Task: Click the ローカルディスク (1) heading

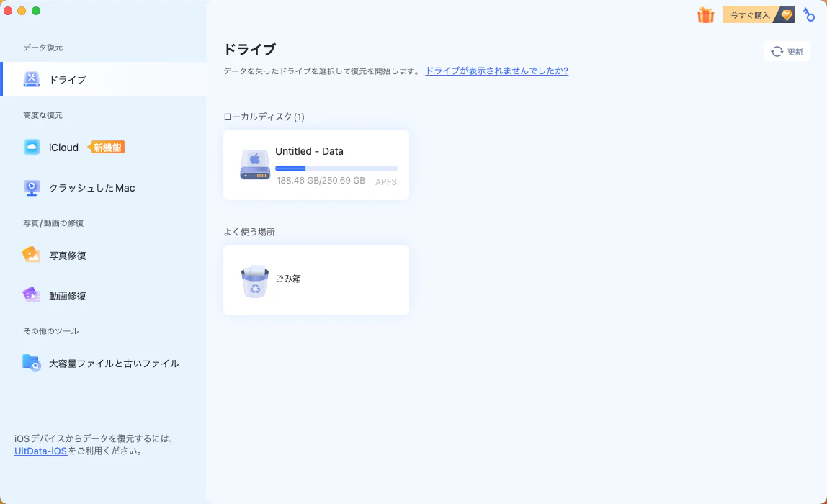Action: coord(264,117)
